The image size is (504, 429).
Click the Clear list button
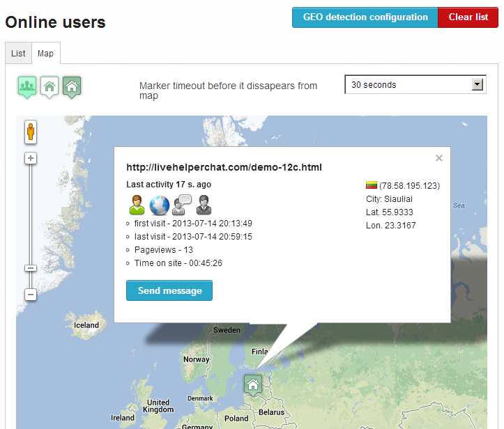pos(468,17)
